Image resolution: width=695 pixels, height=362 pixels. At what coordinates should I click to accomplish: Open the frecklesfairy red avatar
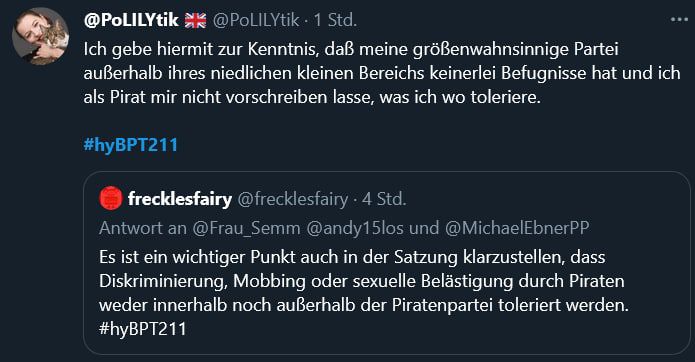[x=111, y=198]
